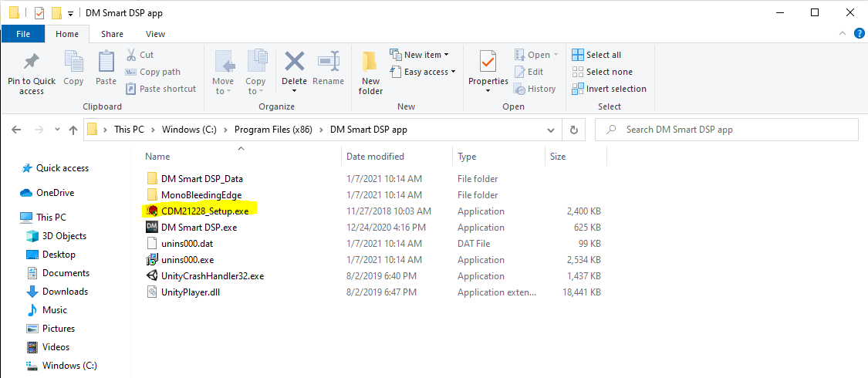Click the Back navigation arrow
The image size is (868, 378).
point(16,130)
